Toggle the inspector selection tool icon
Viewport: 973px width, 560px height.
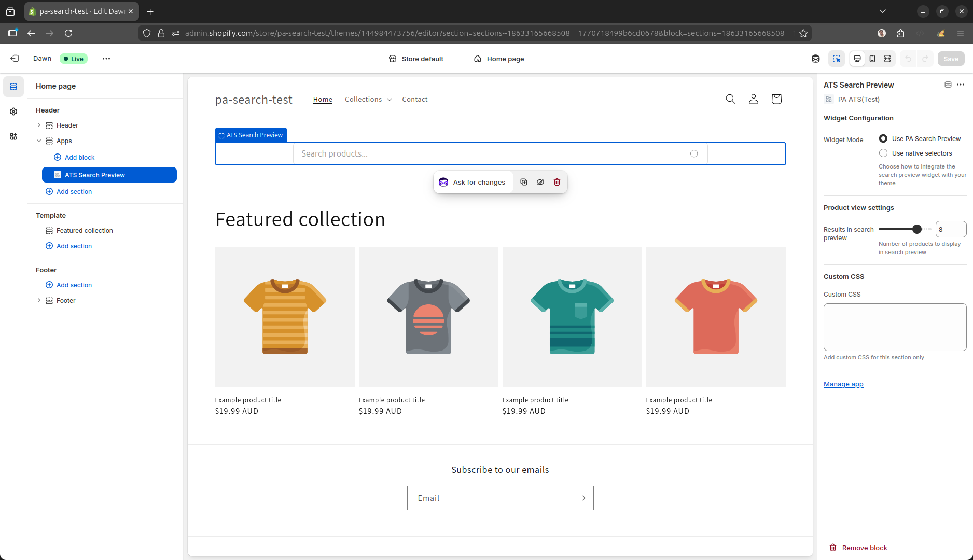click(837, 59)
